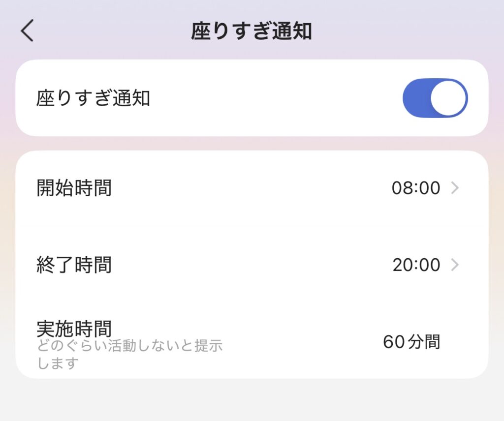The height and width of the screenshot is (421, 504).
Task: Click the 座りすぎ通知 label beside the switch
Action: (x=93, y=98)
